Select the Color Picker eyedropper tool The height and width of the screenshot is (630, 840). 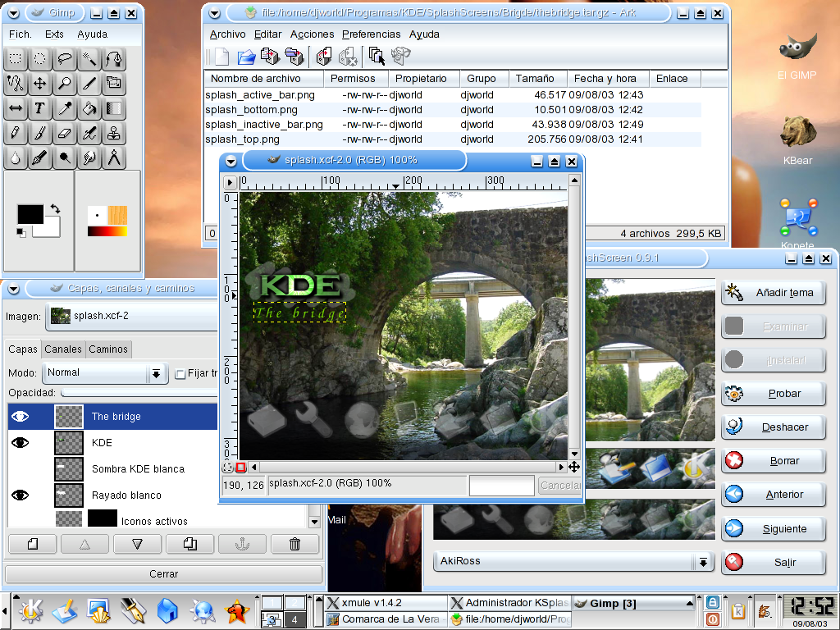pos(65,108)
